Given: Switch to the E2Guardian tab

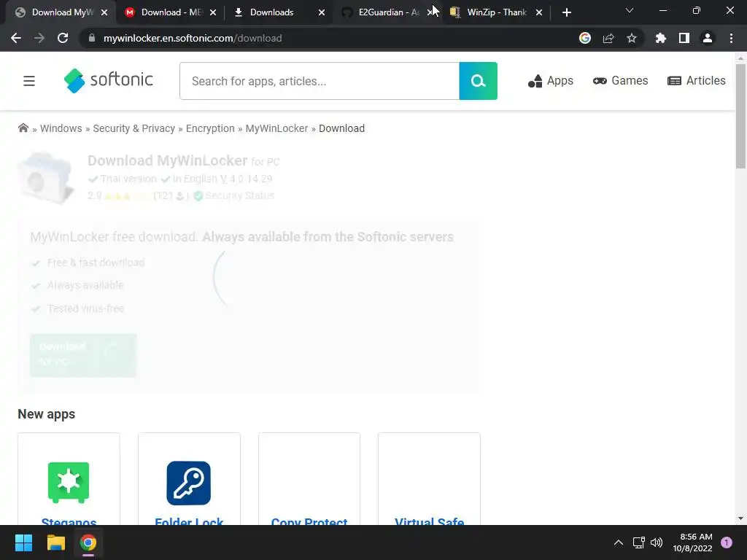Looking at the screenshot, I should (387, 12).
